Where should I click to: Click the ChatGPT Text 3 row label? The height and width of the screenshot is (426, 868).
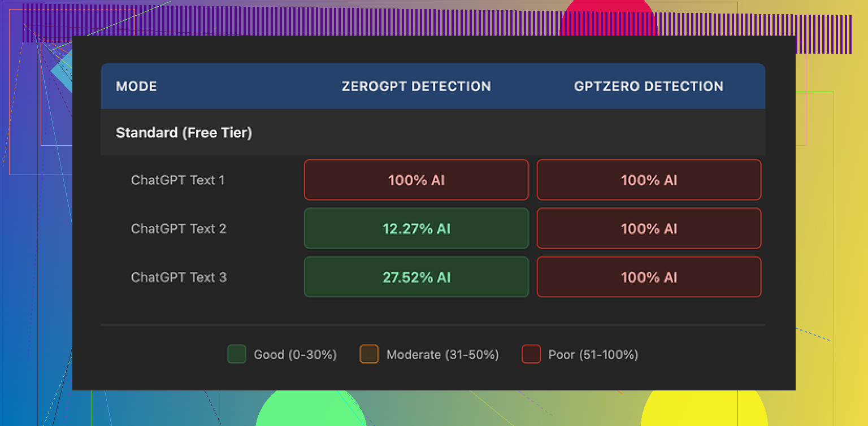click(x=179, y=277)
